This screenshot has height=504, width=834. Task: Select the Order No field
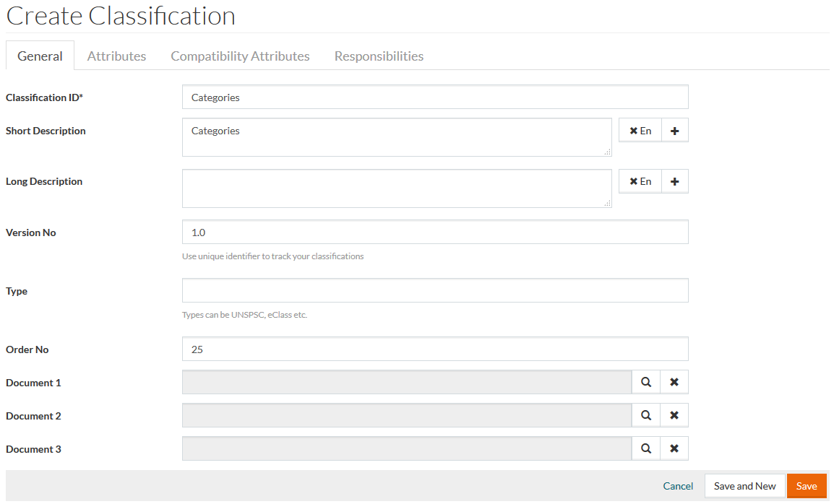tap(435, 349)
